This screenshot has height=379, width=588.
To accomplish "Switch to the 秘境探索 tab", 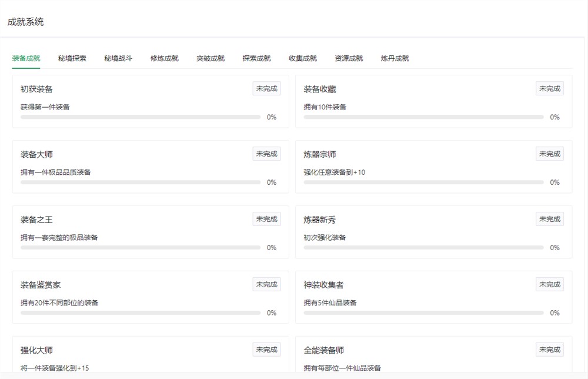I will (72, 58).
